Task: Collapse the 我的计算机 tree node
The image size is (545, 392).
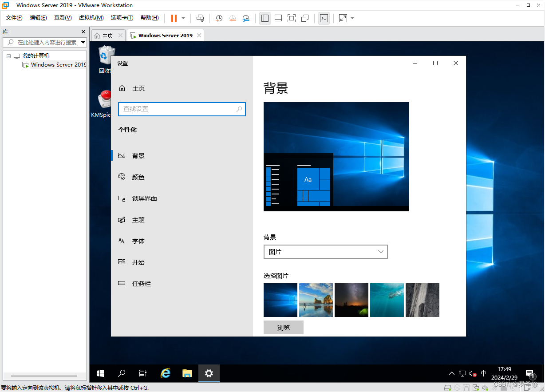Action: [8, 56]
